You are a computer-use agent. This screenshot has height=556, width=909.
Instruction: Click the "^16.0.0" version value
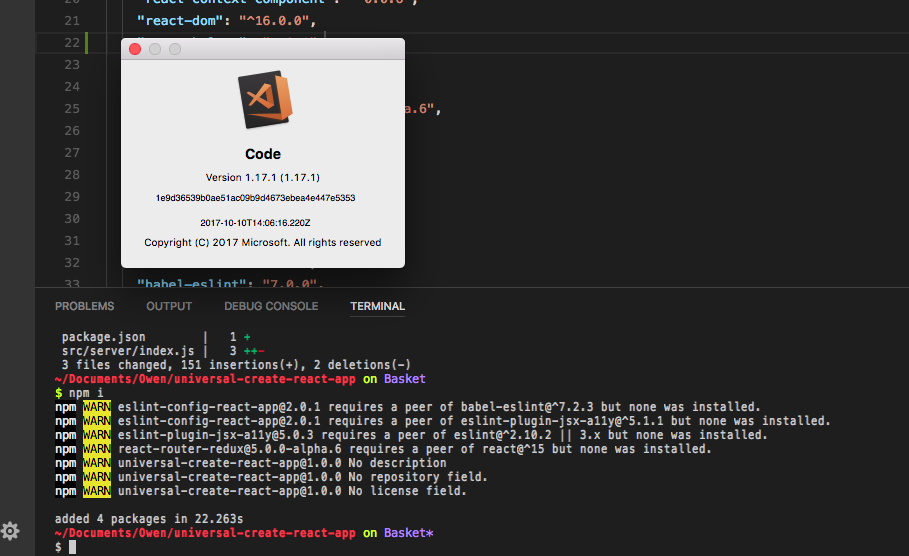[273, 21]
